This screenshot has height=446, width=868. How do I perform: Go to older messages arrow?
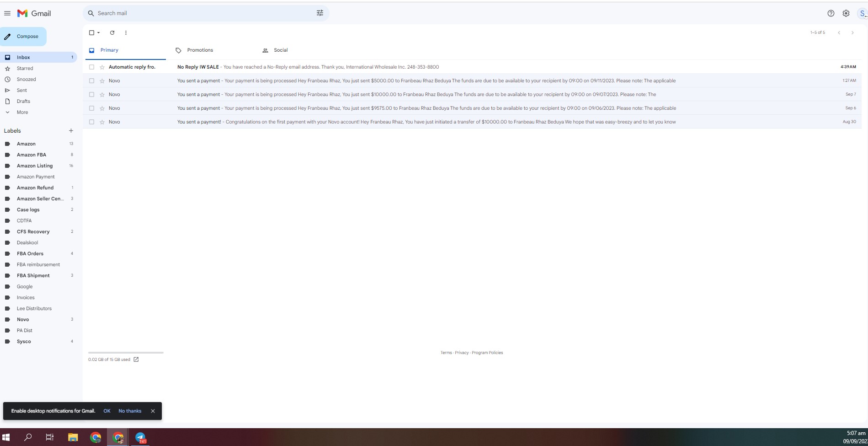[x=852, y=32]
